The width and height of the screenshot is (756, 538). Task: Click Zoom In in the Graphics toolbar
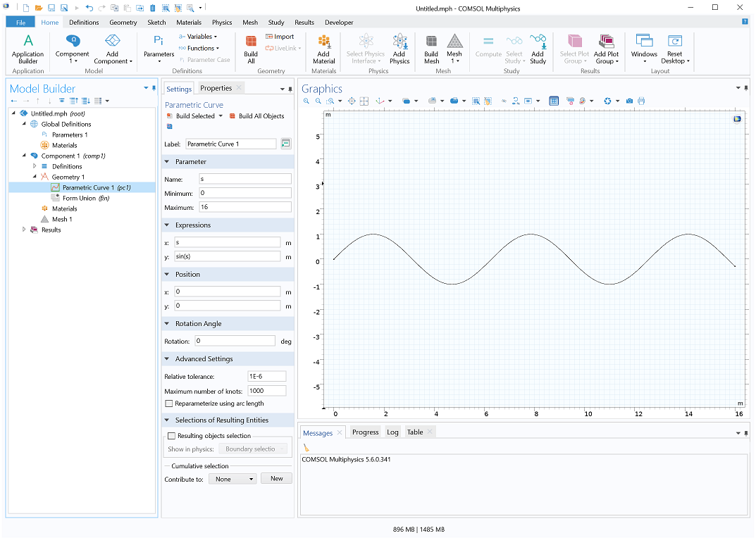306,101
